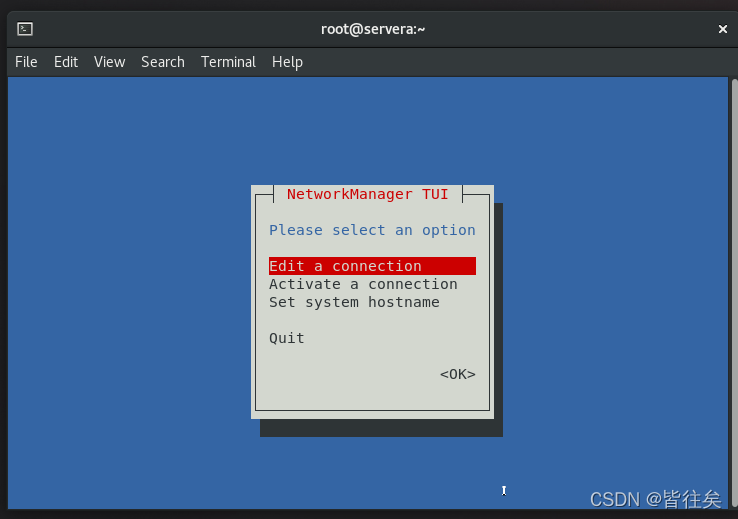Open the Help menu

[x=287, y=62]
